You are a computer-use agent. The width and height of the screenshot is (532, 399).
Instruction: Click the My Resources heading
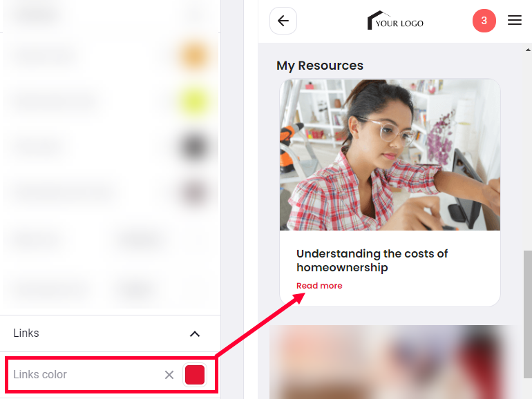320,66
